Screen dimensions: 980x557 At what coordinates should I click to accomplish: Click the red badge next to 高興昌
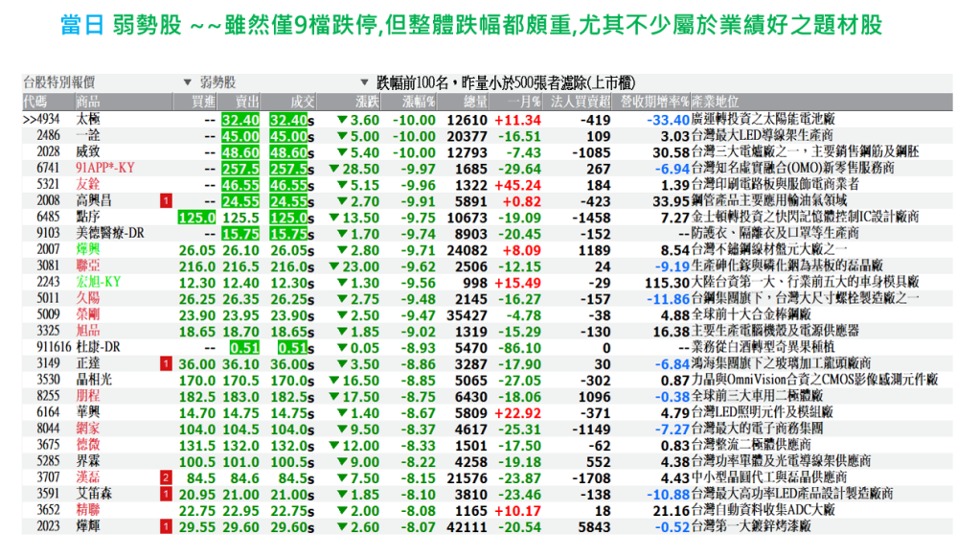click(166, 201)
